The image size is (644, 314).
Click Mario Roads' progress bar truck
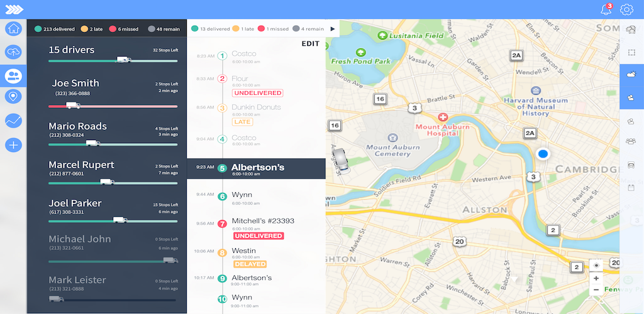point(93,143)
